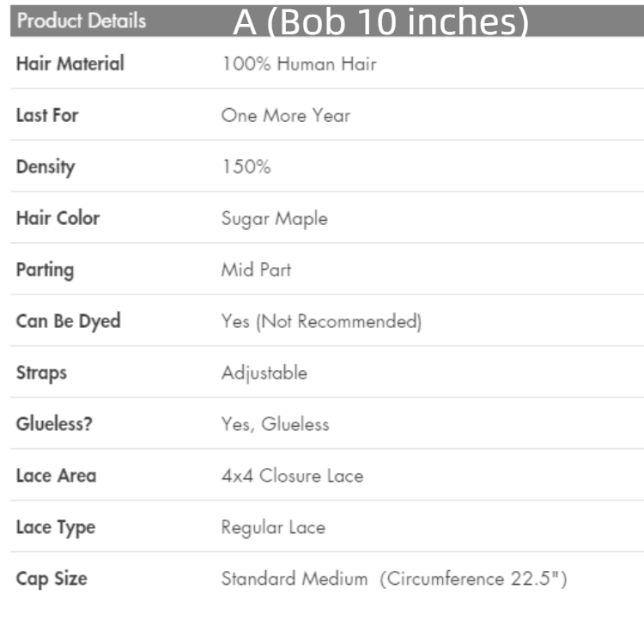Select the Sugar Maple color value
This screenshot has width=644, height=644.
tap(274, 218)
